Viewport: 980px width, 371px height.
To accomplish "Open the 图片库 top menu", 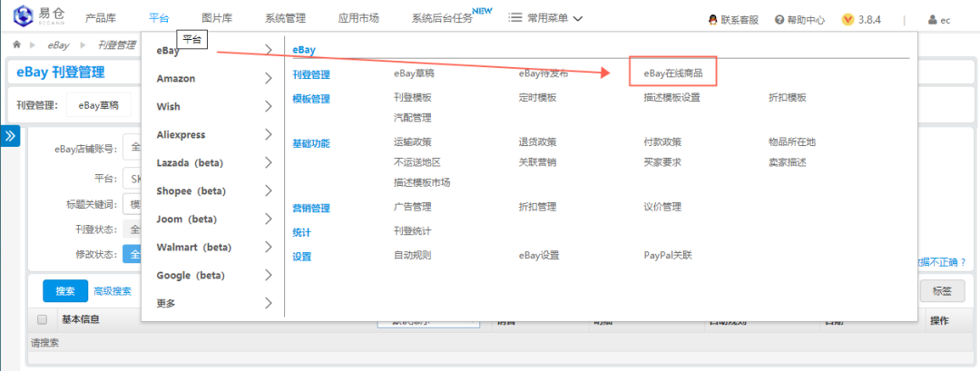I will pyautogui.click(x=217, y=18).
